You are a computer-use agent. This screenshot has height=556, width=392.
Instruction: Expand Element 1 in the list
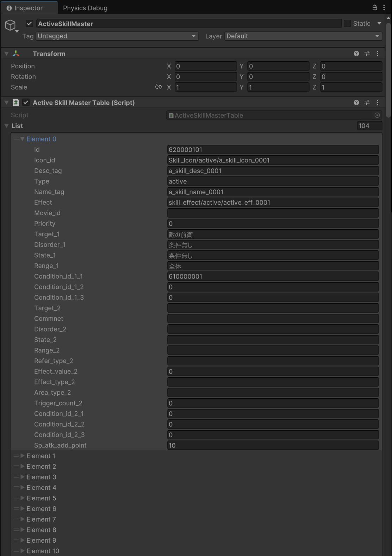(23, 456)
